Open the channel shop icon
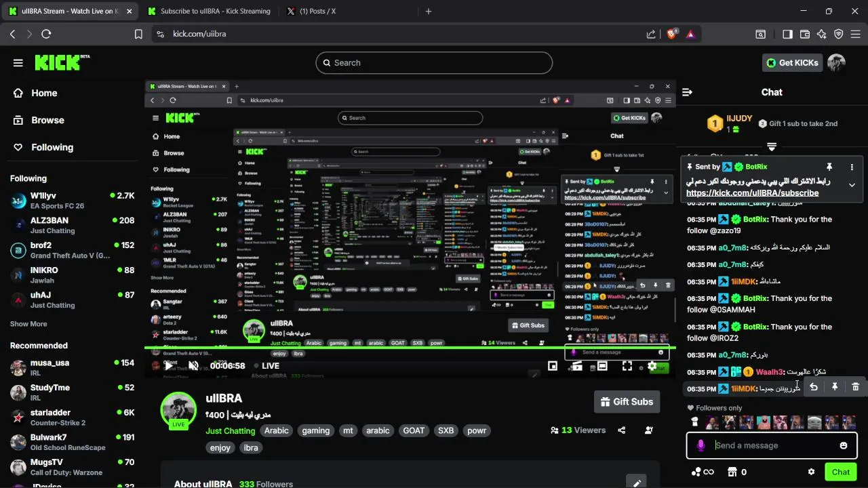 [x=732, y=472]
